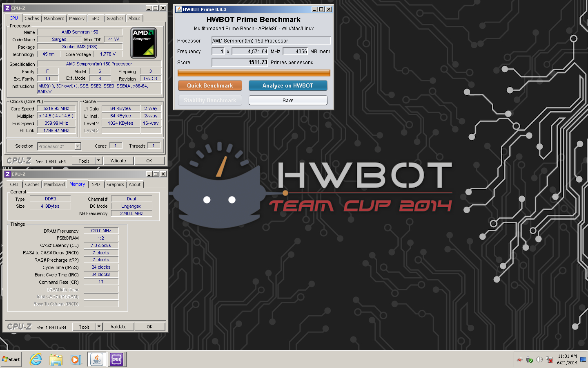The image size is (588, 368).
Task: Click the CPU-Z title icon in top window
Action: [7, 8]
